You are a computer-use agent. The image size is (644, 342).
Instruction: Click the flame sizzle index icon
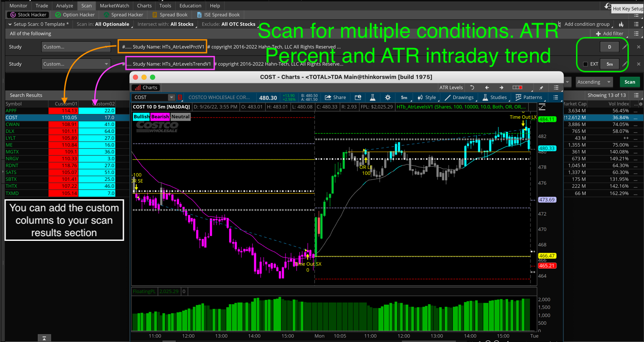coord(621,24)
